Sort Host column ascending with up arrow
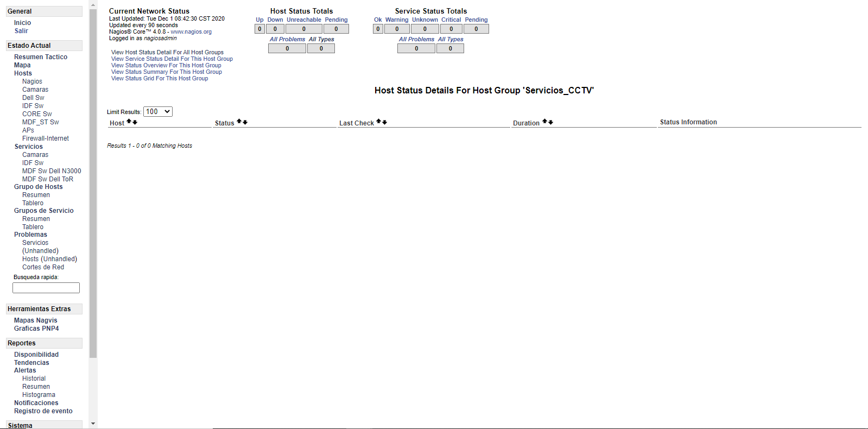868x429 pixels. click(129, 122)
